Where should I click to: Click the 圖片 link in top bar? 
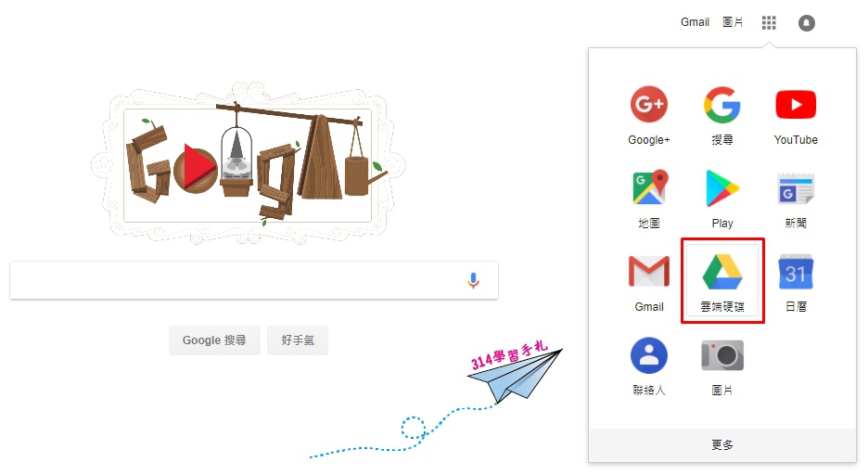[733, 22]
